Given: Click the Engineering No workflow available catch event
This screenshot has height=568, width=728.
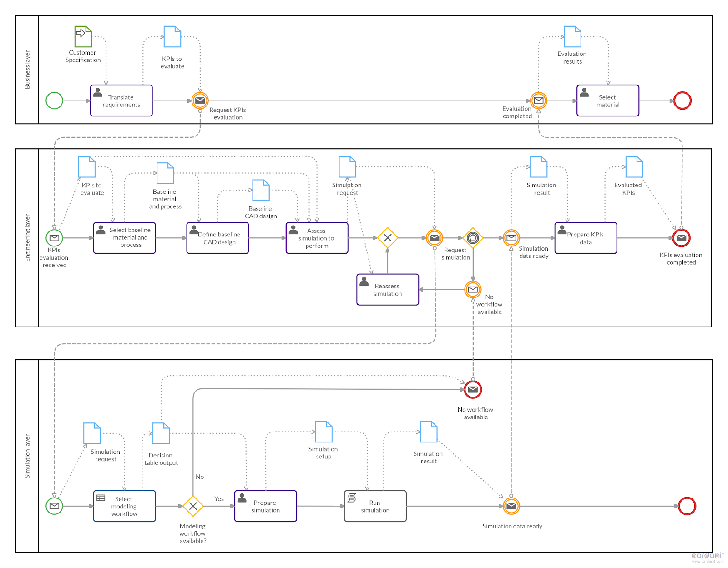Looking at the screenshot, I should click(x=473, y=289).
